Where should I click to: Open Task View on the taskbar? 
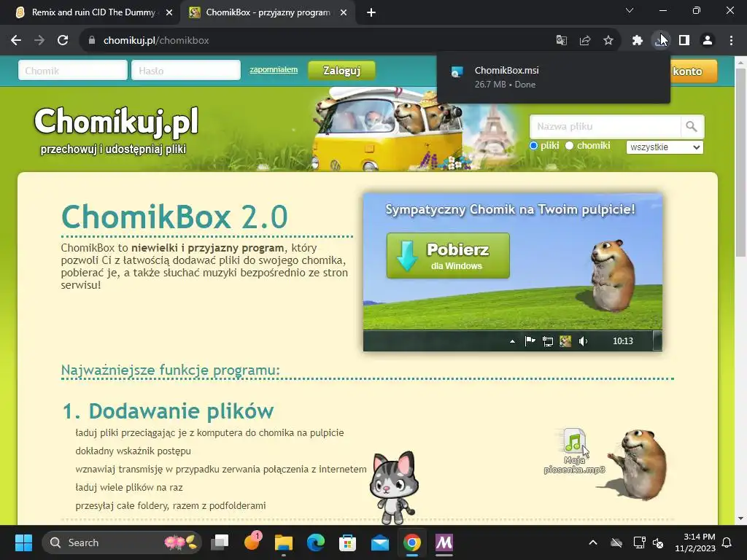[x=220, y=542]
